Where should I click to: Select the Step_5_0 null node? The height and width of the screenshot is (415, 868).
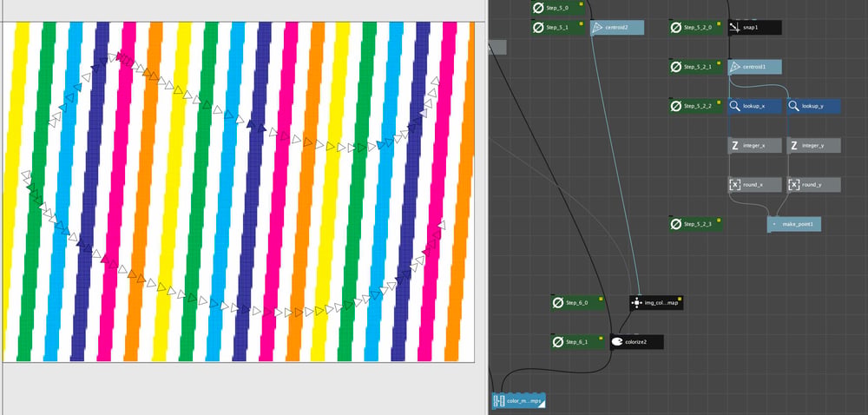coord(558,8)
